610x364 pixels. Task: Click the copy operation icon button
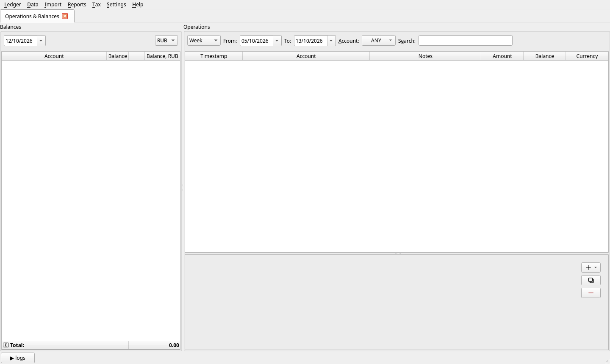pyautogui.click(x=591, y=280)
